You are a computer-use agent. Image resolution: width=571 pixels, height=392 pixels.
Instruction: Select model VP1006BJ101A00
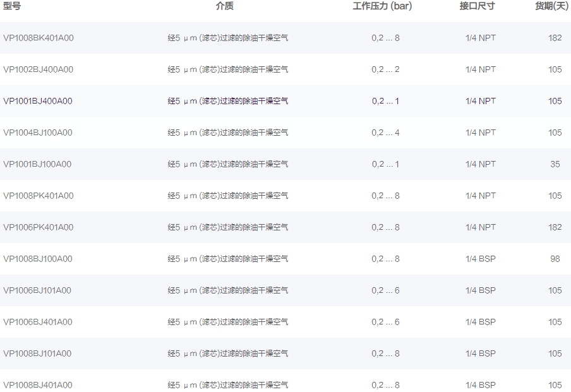pos(37,290)
